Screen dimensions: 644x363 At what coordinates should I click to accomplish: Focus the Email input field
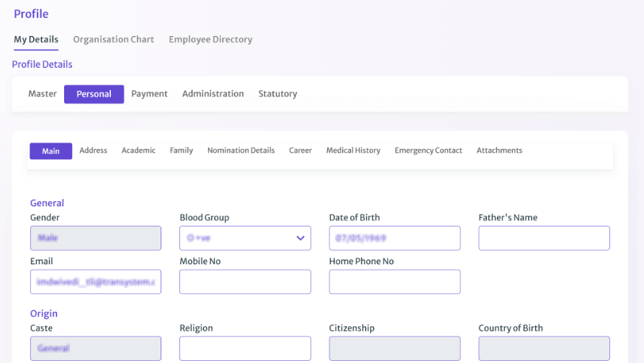point(96,282)
